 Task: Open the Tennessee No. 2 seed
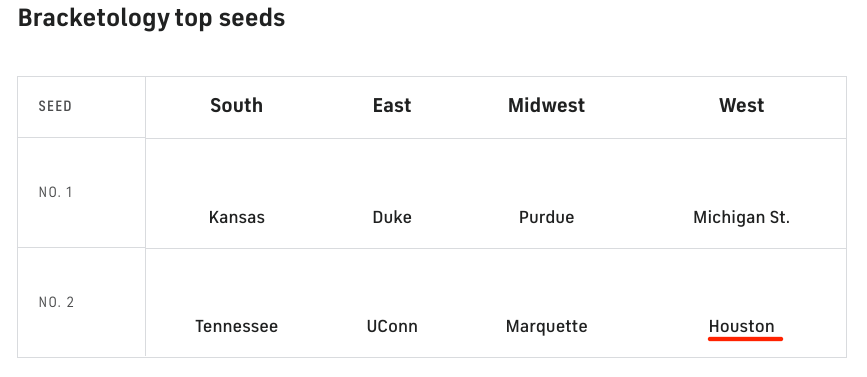click(237, 326)
